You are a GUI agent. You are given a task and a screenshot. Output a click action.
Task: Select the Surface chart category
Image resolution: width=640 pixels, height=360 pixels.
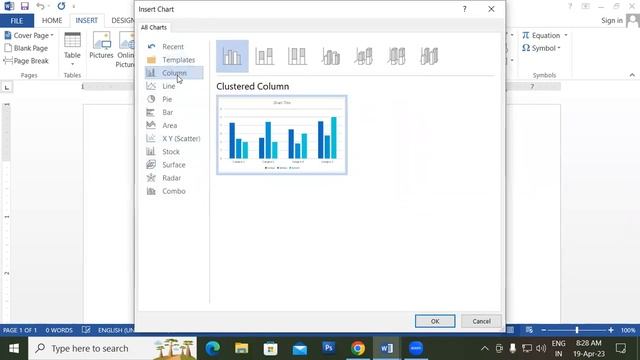tap(174, 165)
